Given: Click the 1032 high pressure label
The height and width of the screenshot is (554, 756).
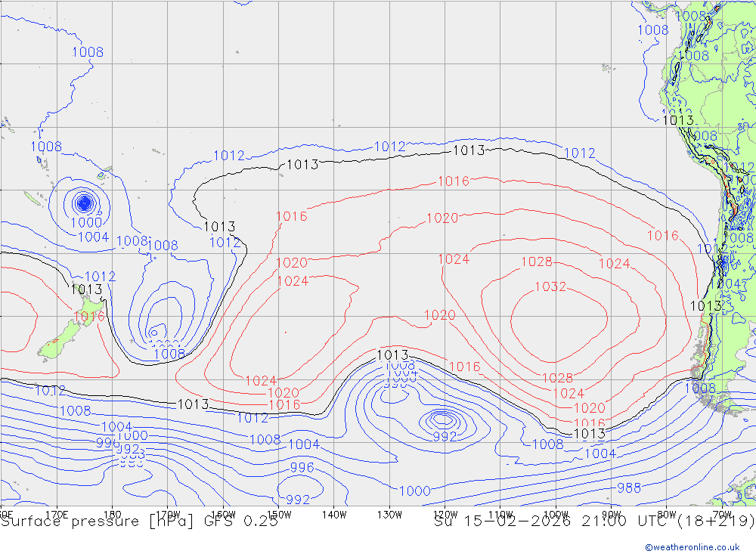Looking at the screenshot, I should click(550, 286).
